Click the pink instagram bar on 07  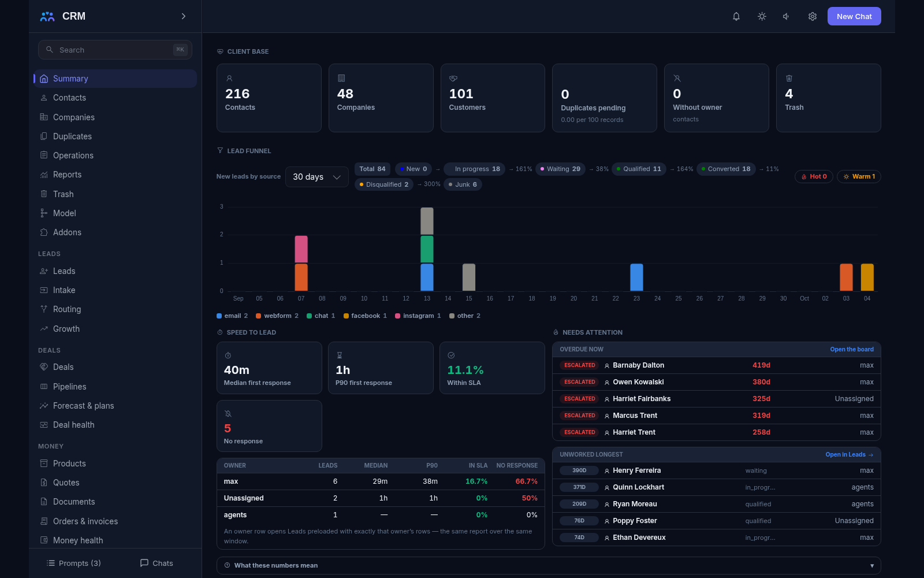coord(301,249)
